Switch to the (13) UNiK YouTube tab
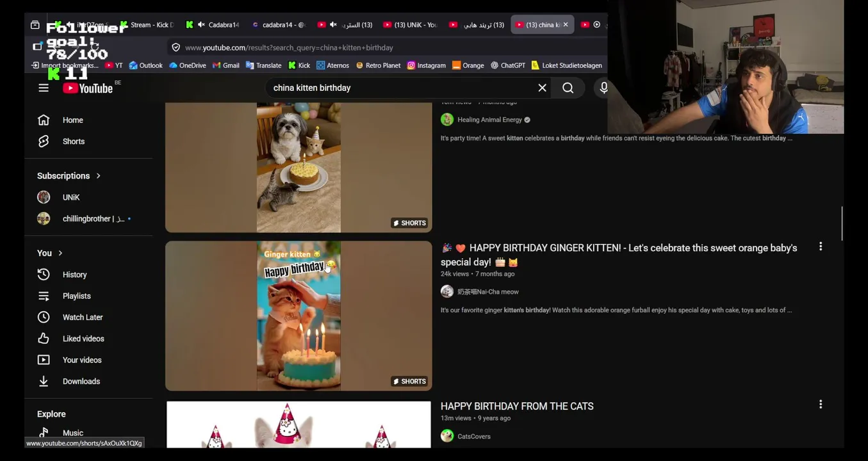 pos(411,25)
